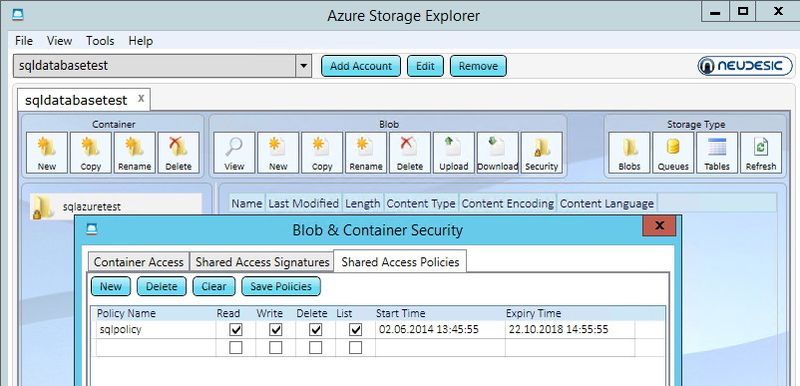Close the Blob & Container Security dialog

coord(659,225)
